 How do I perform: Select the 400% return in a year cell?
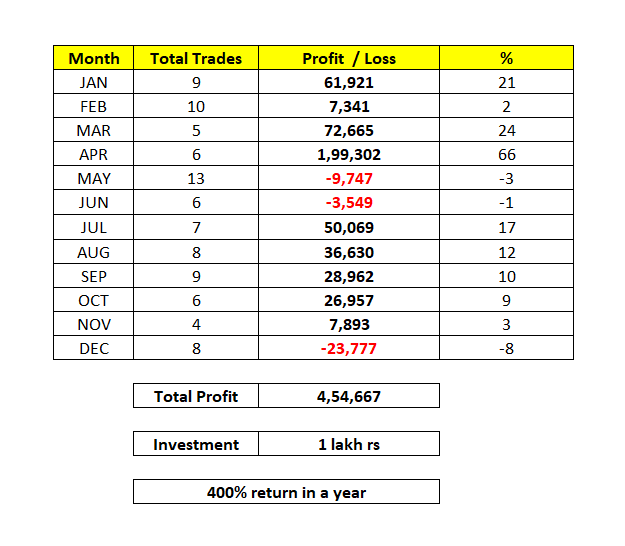[x=286, y=492]
